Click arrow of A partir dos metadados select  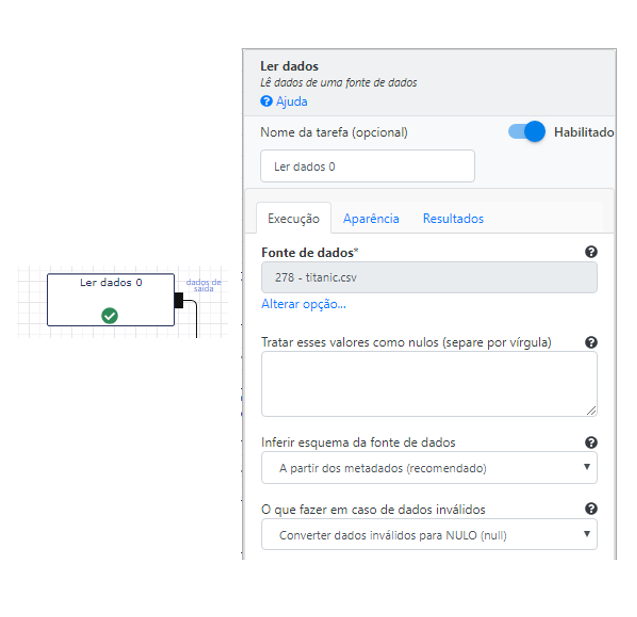point(587,467)
